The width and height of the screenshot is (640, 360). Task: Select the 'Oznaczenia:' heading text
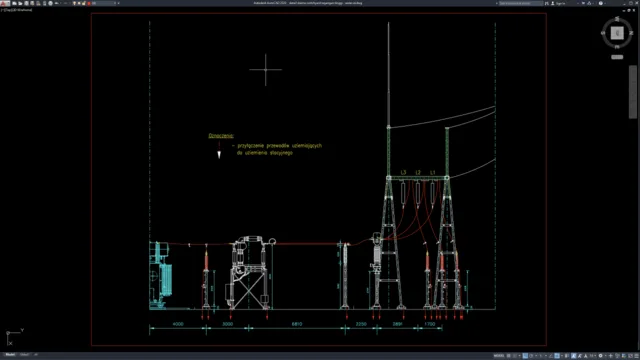(x=221, y=136)
